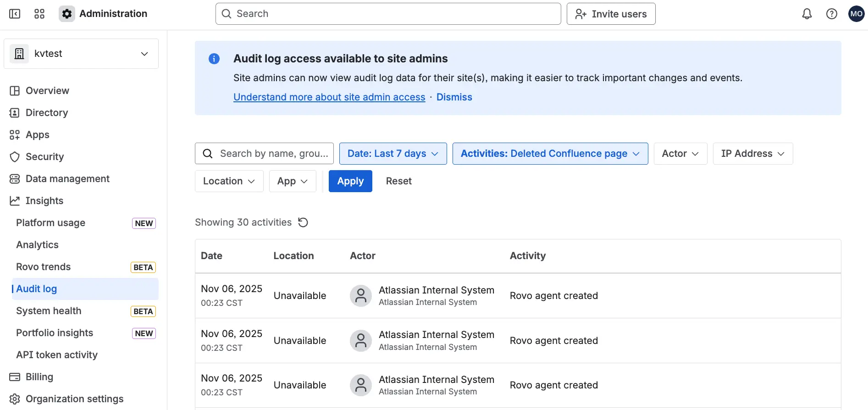Click the Apply filters button
The height and width of the screenshot is (410, 868).
pyautogui.click(x=350, y=181)
